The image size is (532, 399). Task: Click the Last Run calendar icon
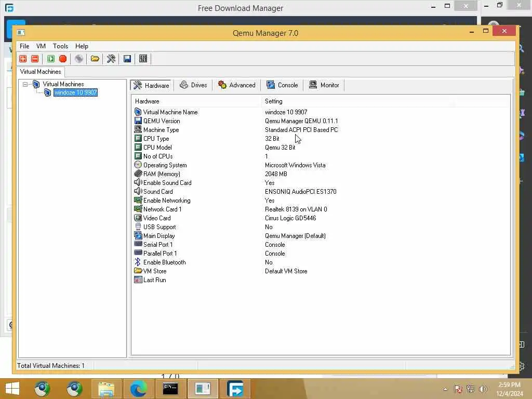pos(138,280)
